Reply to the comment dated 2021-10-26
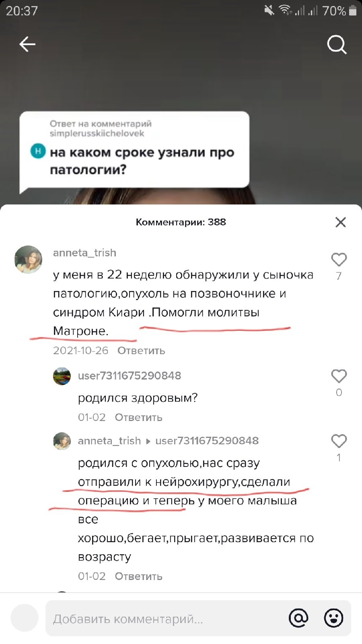Screen dimensions: 362x644 tap(141, 351)
